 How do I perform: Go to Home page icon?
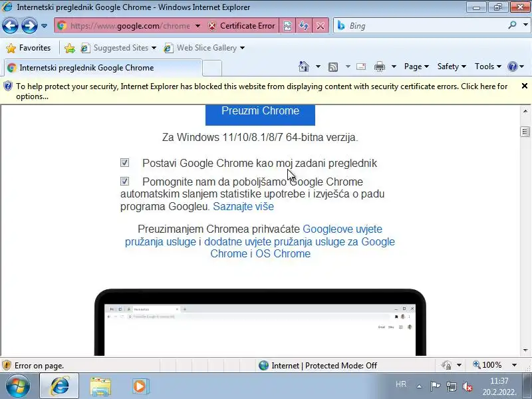[304, 66]
